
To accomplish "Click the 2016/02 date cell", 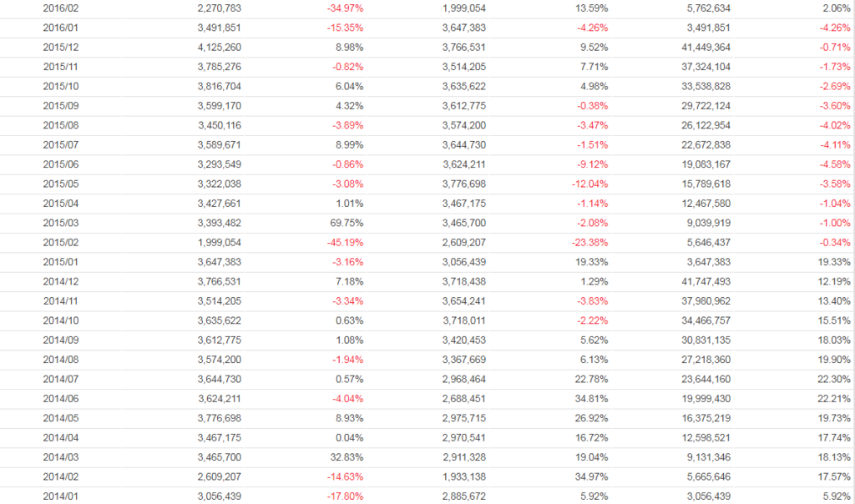I will (61, 8).
